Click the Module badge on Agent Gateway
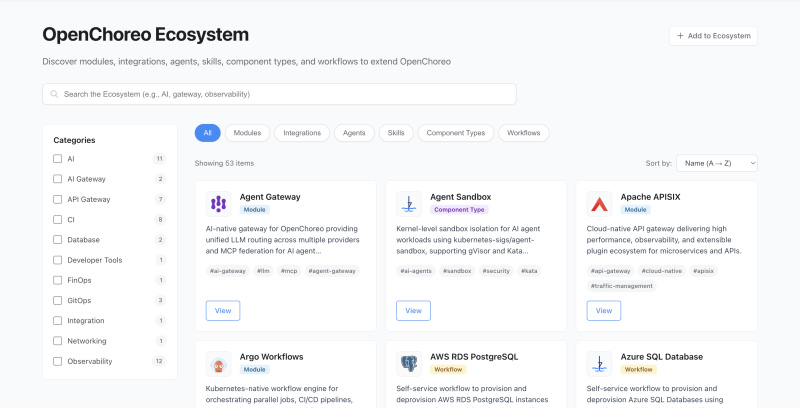Screen dimensions: 800x408 pos(255,210)
